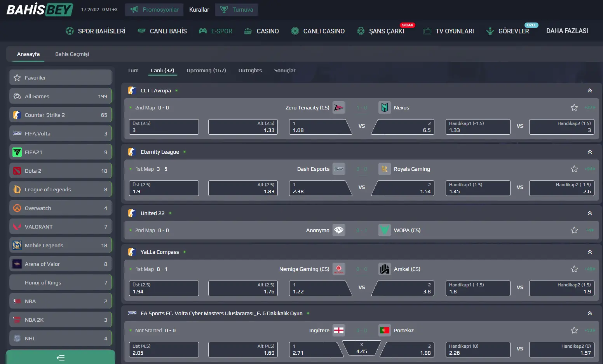This screenshot has height=364, width=603.
Task: Open the Sonuçlar tab
Action: click(285, 70)
